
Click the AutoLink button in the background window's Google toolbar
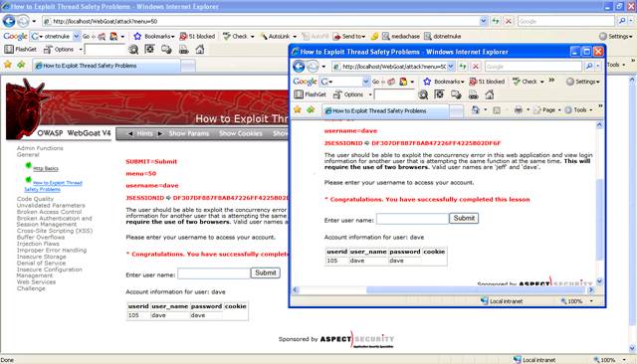279,36
